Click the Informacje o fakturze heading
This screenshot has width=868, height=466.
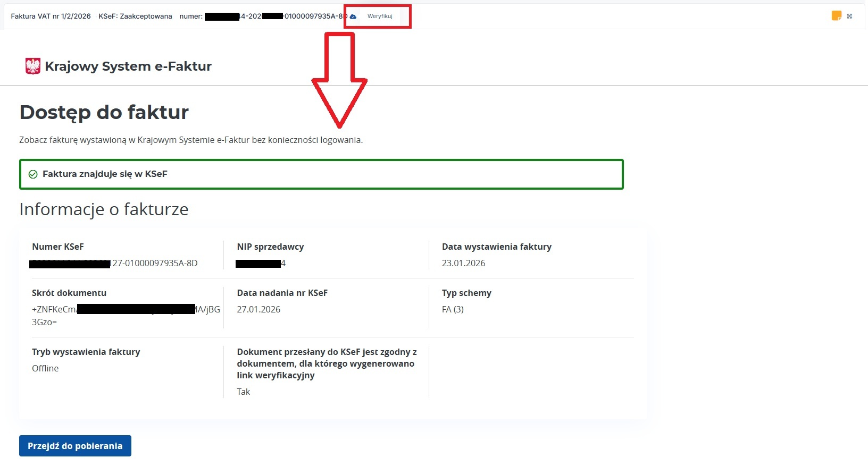tap(104, 209)
